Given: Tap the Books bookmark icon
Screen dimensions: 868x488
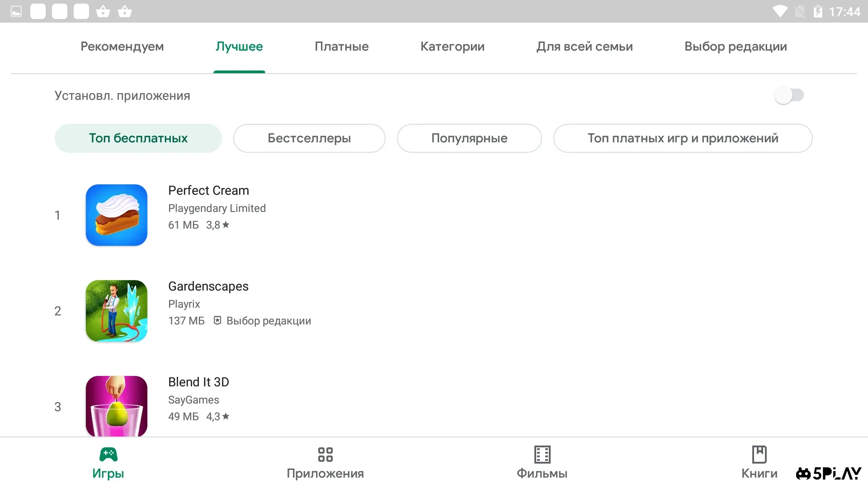Looking at the screenshot, I should 759,454.
